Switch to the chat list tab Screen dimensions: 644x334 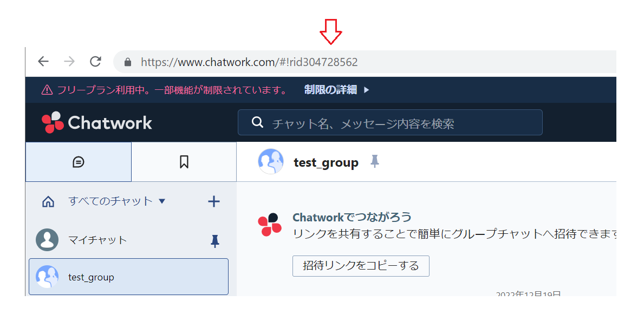pos(79,162)
